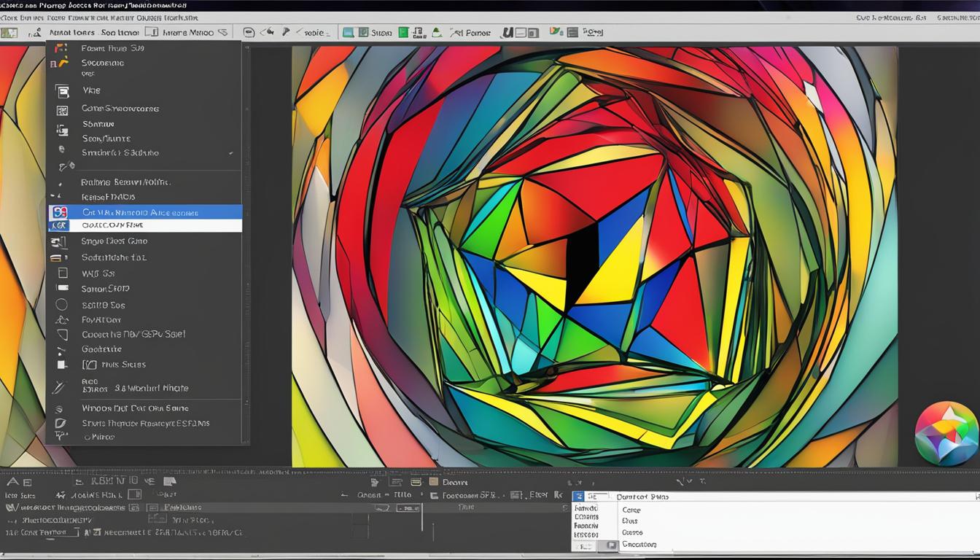The image size is (980, 560).
Task: Select the pencil tool in the toolbar
Action: click(287, 32)
